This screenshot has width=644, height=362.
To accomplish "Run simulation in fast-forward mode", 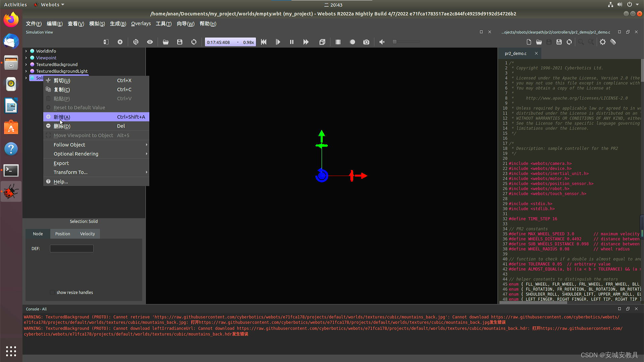I will click(306, 42).
